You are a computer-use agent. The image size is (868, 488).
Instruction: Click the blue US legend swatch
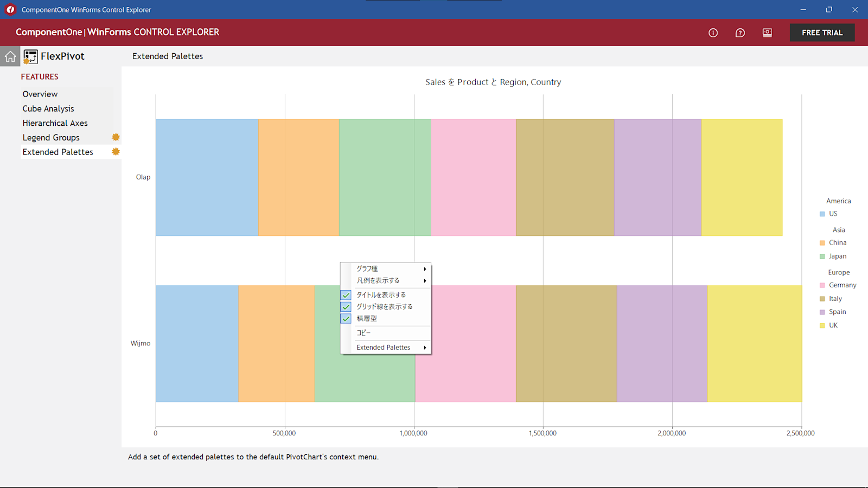point(822,214)
